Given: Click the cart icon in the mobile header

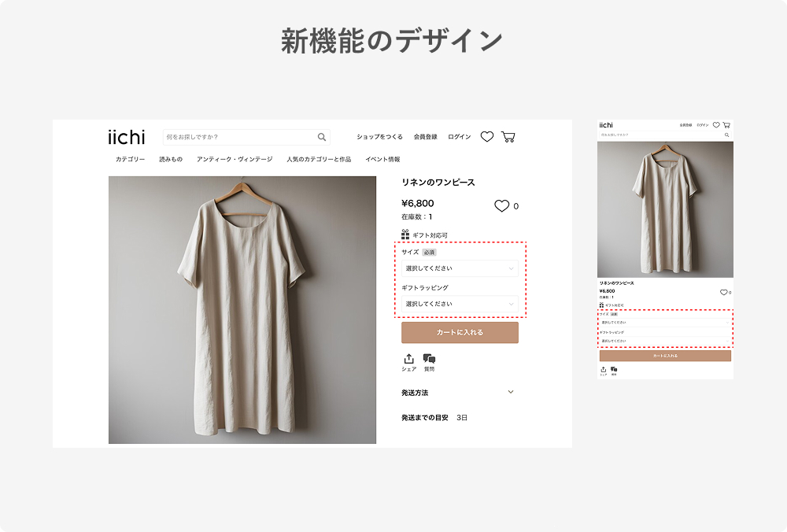Looking at the screenshot, I should click(x=726, y=124).
